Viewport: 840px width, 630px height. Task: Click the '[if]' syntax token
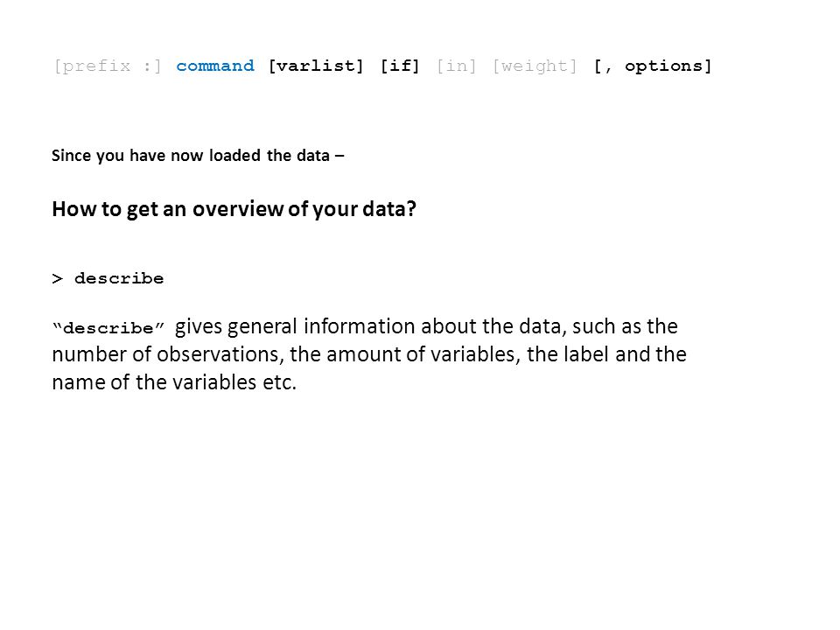pos(400,66)
